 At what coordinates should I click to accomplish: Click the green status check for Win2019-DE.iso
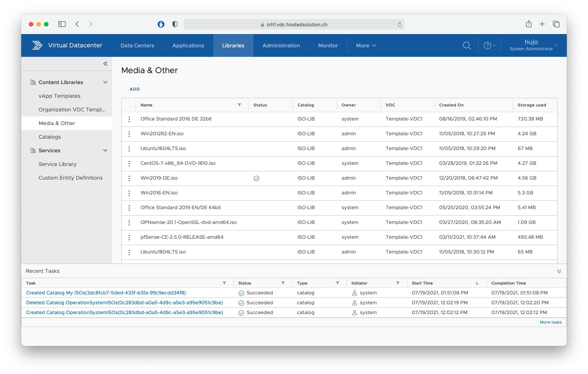256,178
